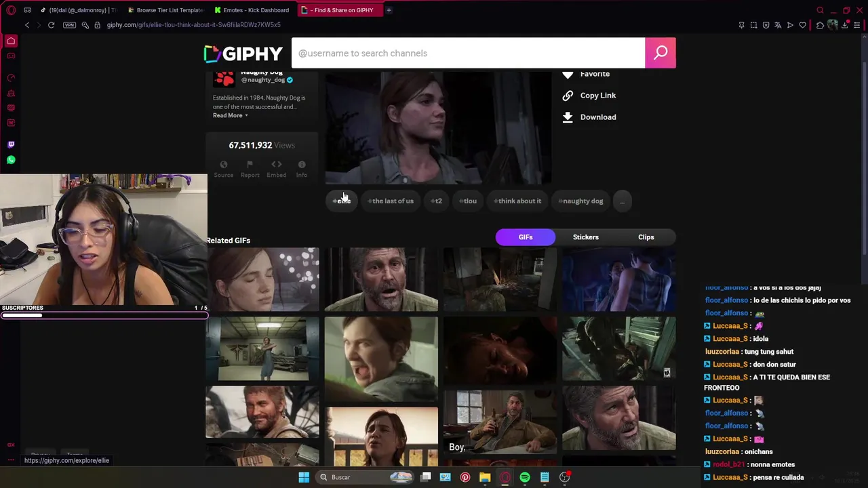Click the #ellie tag
This screenshot has width=868, height=488.
pos(342,201)
